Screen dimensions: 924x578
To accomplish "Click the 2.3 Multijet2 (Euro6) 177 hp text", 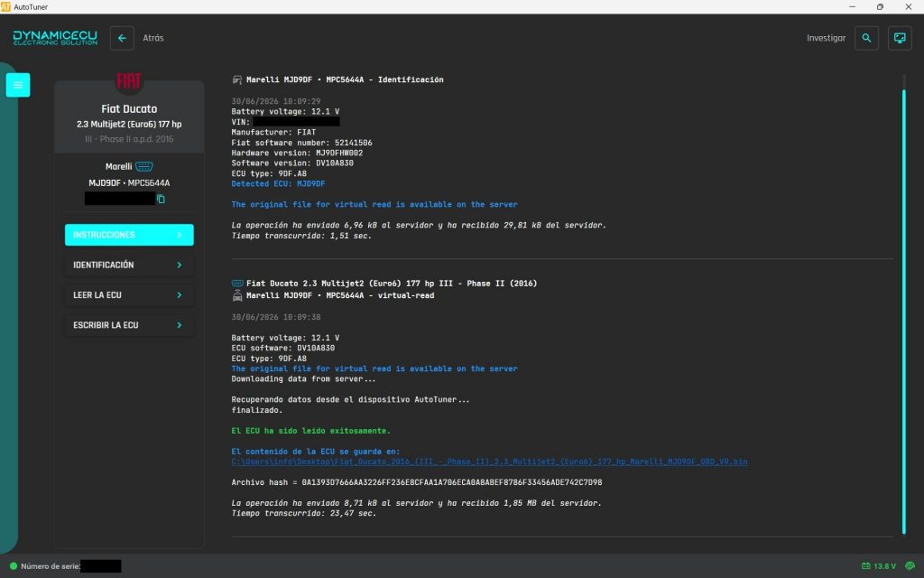I will [129, 124].
